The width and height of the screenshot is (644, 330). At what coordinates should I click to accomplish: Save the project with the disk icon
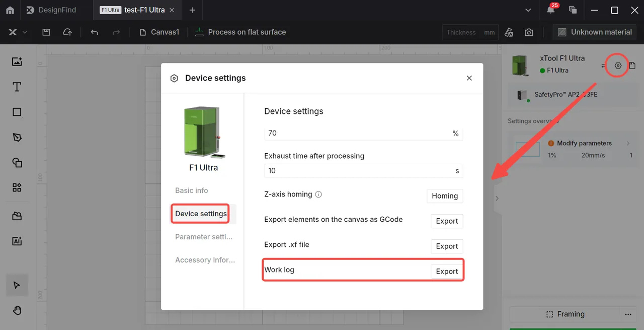46,32
